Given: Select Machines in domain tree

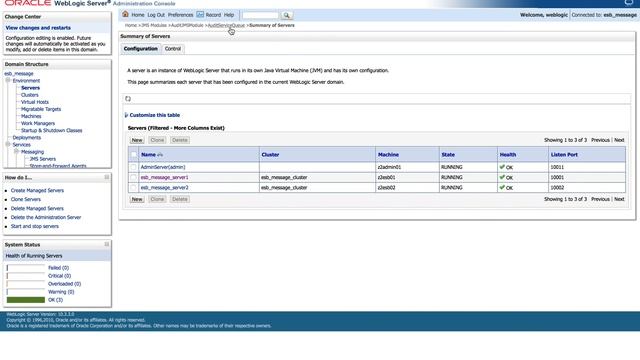Looking at the screenshot, I should click(x=31, y=116).
